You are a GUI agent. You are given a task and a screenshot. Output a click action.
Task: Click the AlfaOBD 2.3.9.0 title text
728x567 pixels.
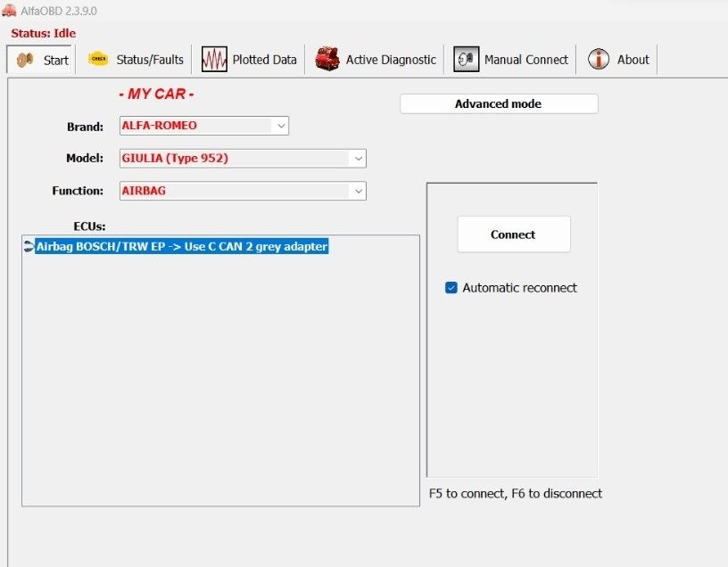(x=59, y=11)
